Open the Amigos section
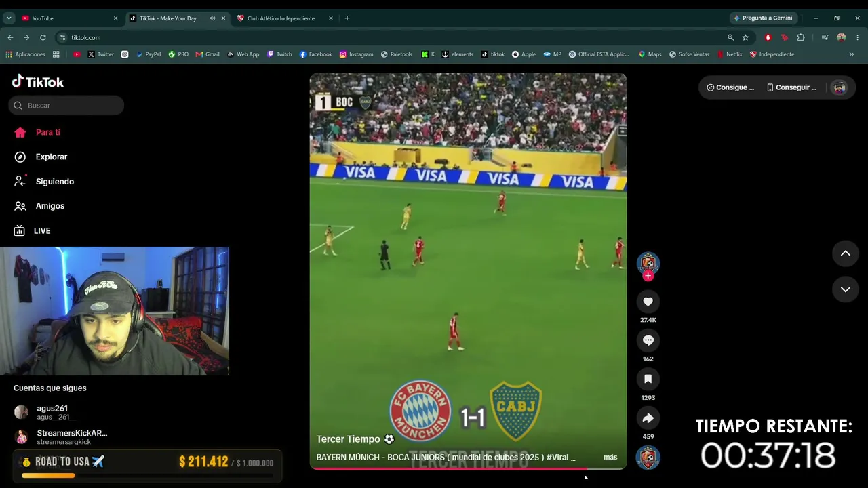 coord(50,206)
